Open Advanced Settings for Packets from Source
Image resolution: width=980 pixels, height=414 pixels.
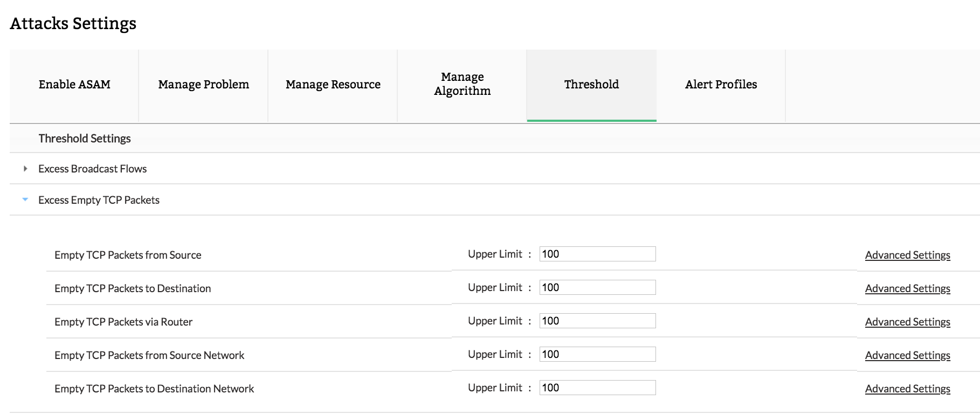pos(907,255)
